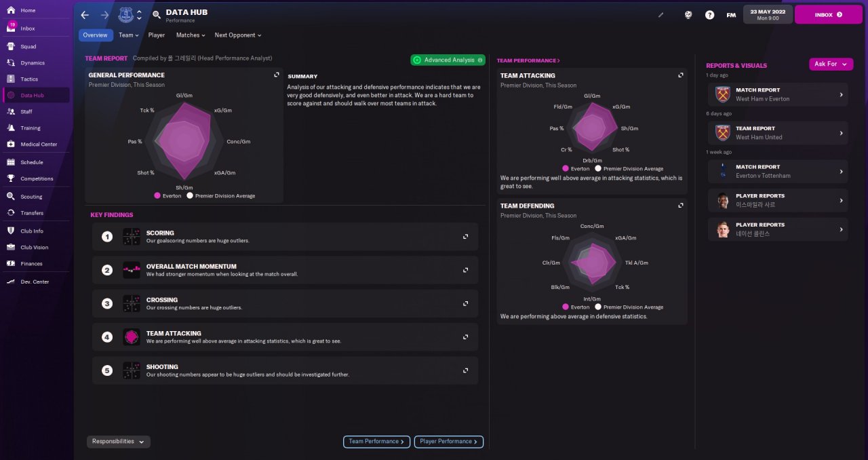Open the FM menu

tap(731, 15)
